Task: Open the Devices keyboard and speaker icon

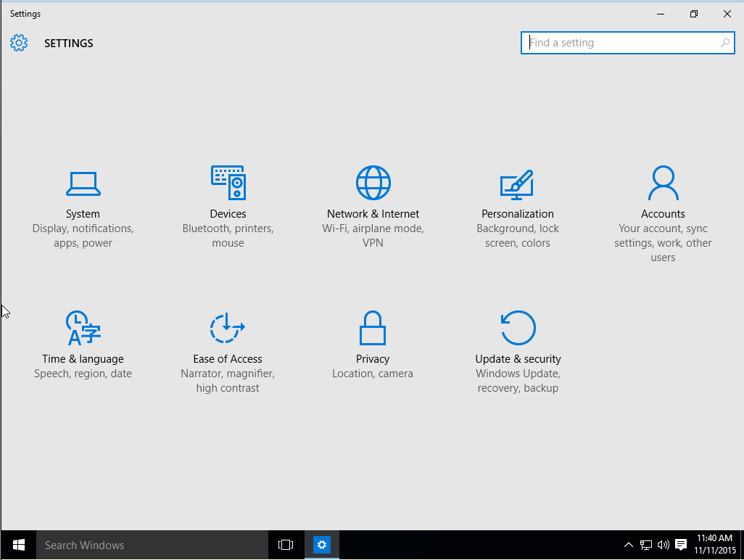Action: pyautogui.click(x=228, y=183)
